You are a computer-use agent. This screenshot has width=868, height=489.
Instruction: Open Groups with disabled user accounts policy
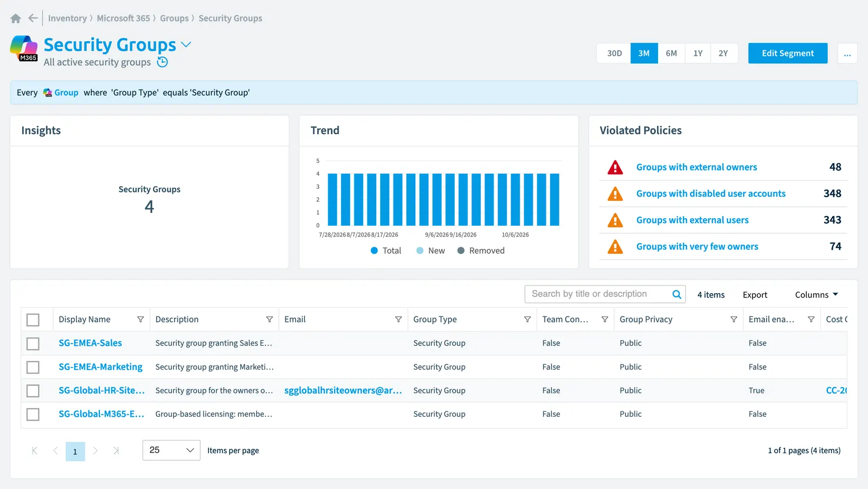pyautogui.click(x=711, y=194)
